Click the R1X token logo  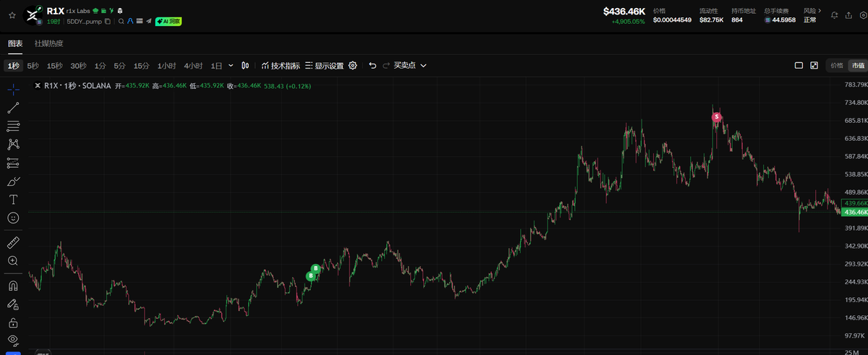point(33,16)
